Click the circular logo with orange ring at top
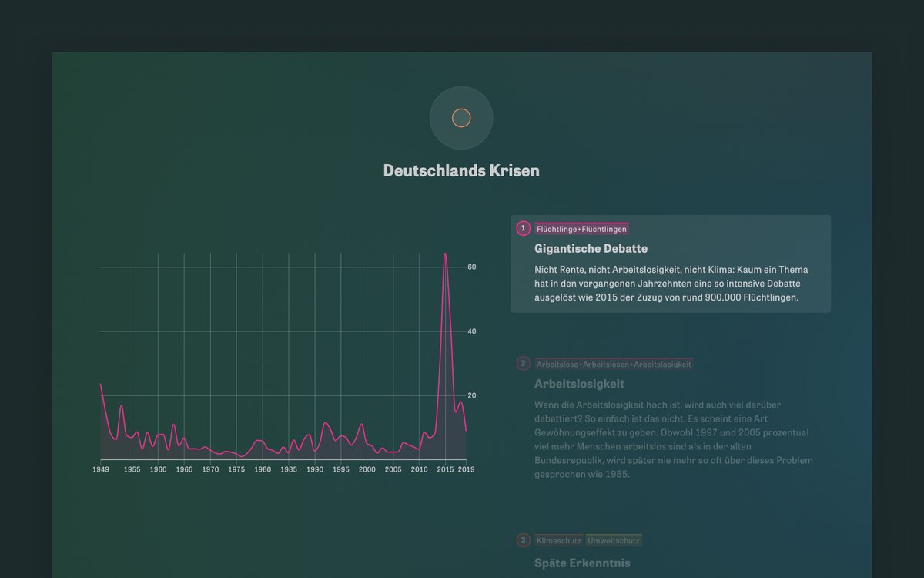Viewport: 924px width, 578px height. (461, 117)
